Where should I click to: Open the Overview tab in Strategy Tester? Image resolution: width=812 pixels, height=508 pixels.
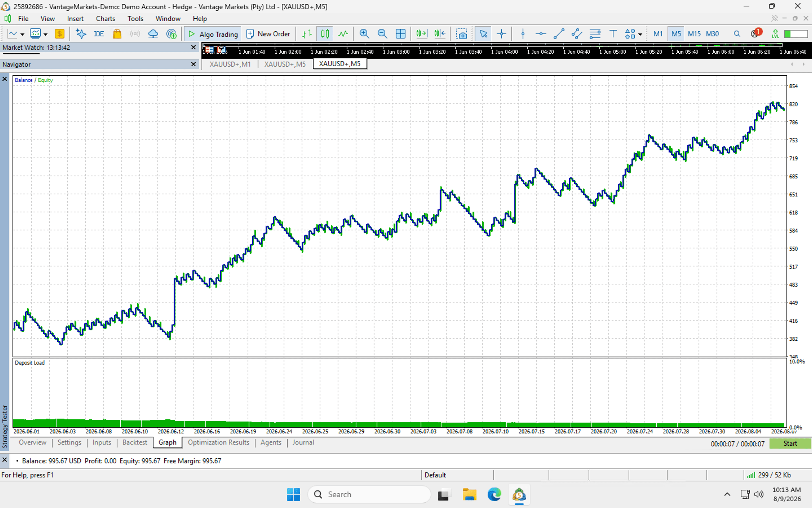[x=32, y=443]
